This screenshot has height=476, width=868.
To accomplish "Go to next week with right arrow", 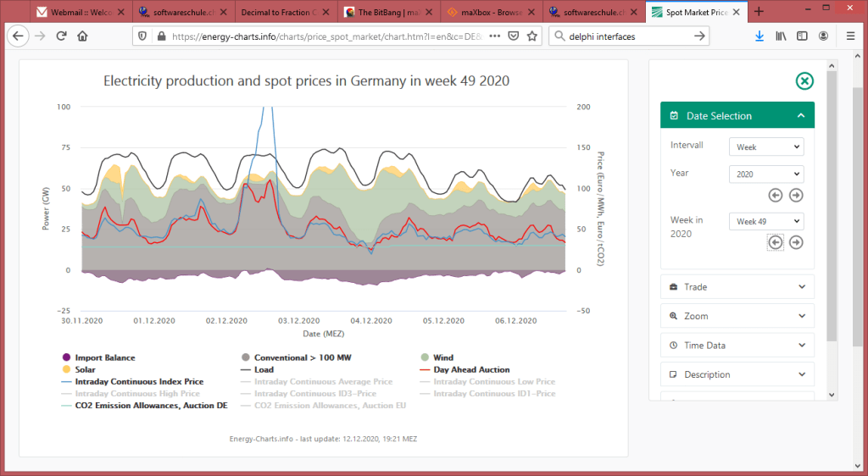I will (x=795, y=242).
